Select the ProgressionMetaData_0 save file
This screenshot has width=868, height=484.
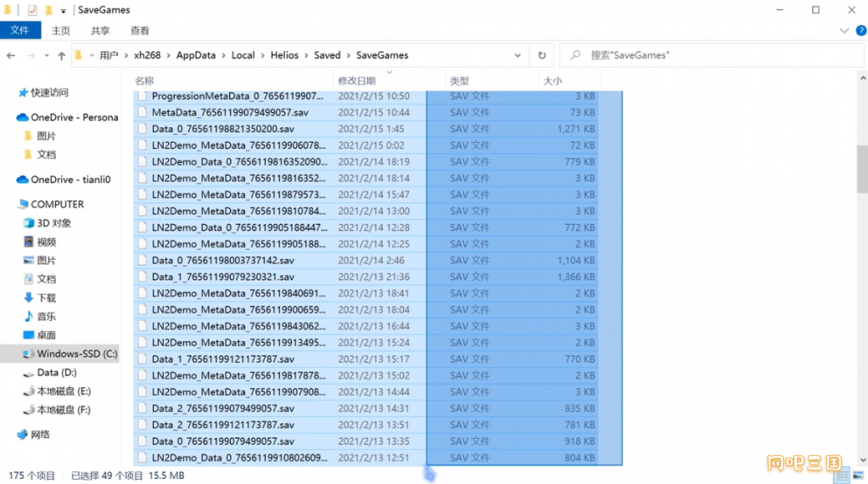coord(238,96)
